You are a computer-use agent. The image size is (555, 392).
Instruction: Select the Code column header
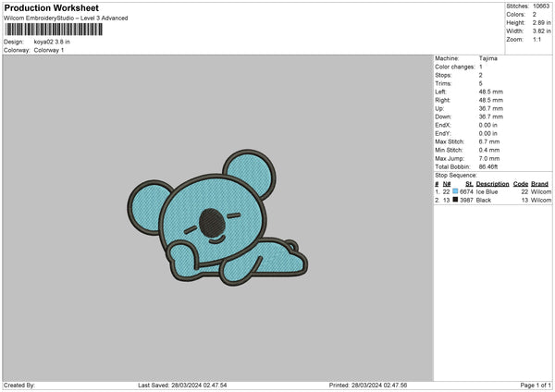(x=520, y=184)
